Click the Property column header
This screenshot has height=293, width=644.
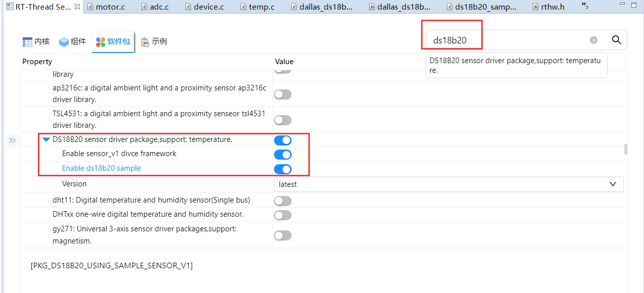pos(37,62)
